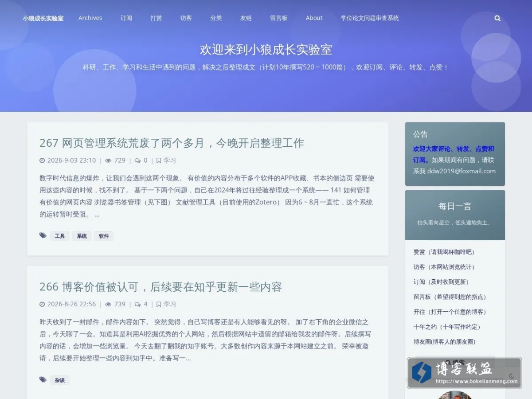Open the 友链 navigation item
This screenshot has height=399, width=532.
coord(246,18)
